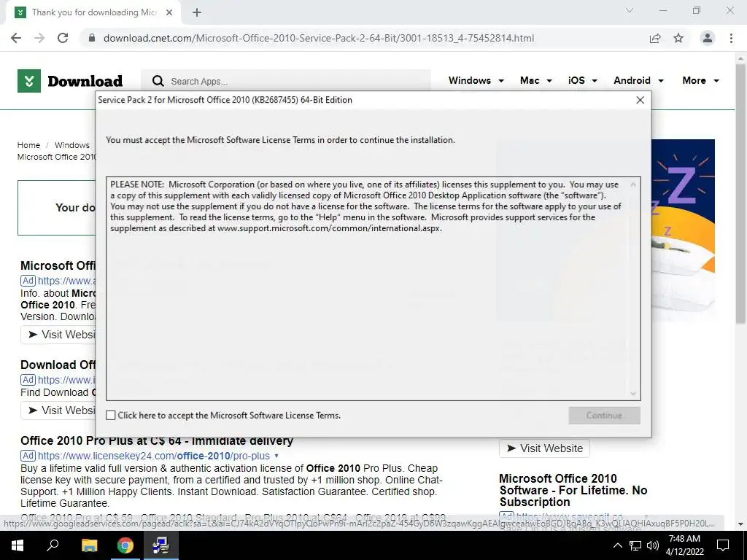
Task: Open the notification center icon
Action: [x=723, y=545]
